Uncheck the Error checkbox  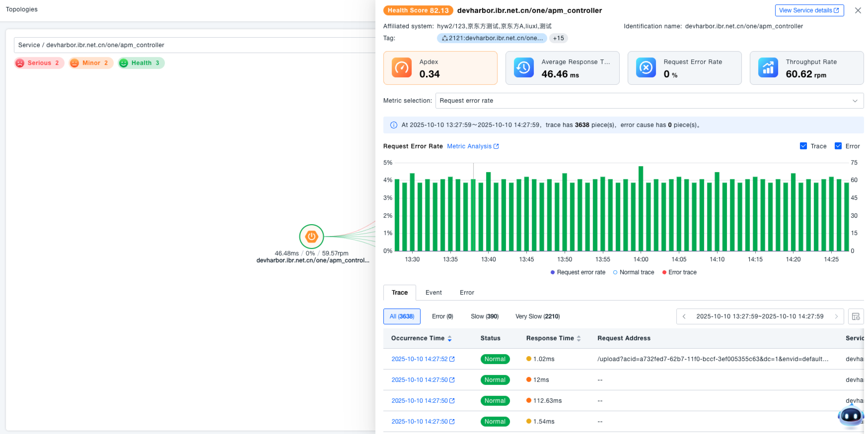pos(838,146)
